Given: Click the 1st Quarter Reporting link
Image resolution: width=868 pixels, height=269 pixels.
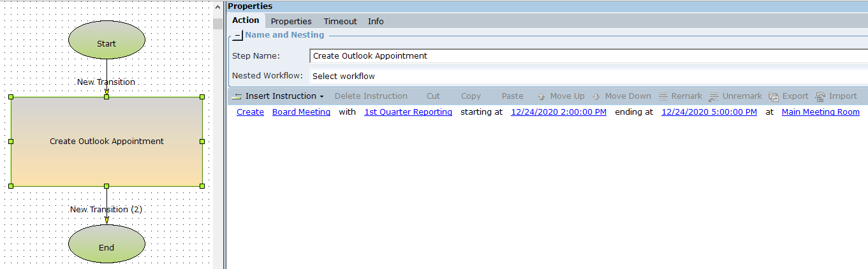Looking at the screenshot, I should click(408, 112).
